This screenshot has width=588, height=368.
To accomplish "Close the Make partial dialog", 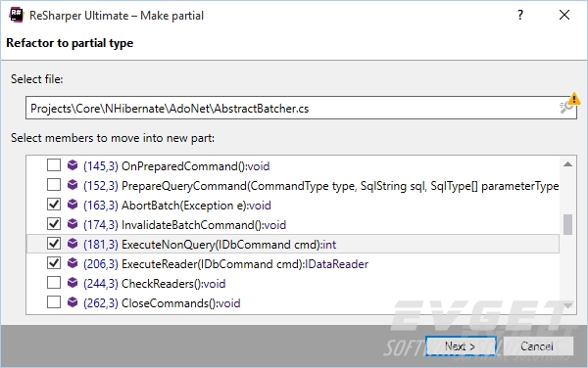I will [x=564, y=15].
